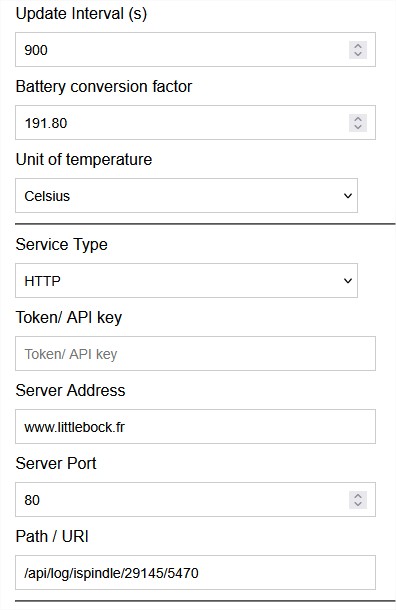Image resolution: width=396 pixels, height=610 pixels.
Task: Decrease Server Port with down arrow
Action: pos(358,504)
